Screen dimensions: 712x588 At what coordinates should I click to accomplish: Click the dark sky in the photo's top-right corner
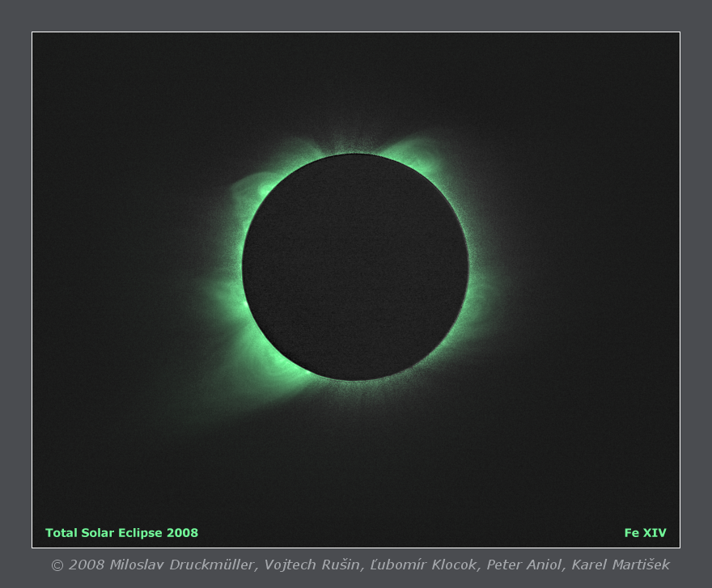[x=639, y=65]
